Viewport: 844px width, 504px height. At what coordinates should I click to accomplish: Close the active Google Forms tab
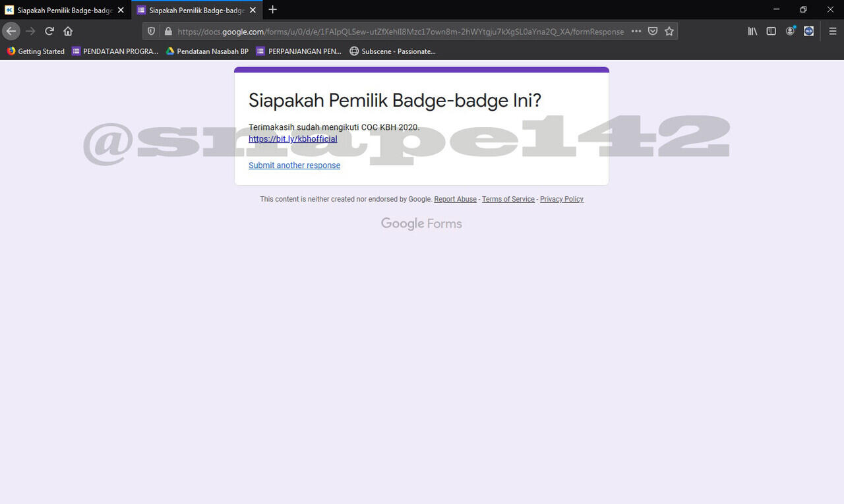(253, 10)
